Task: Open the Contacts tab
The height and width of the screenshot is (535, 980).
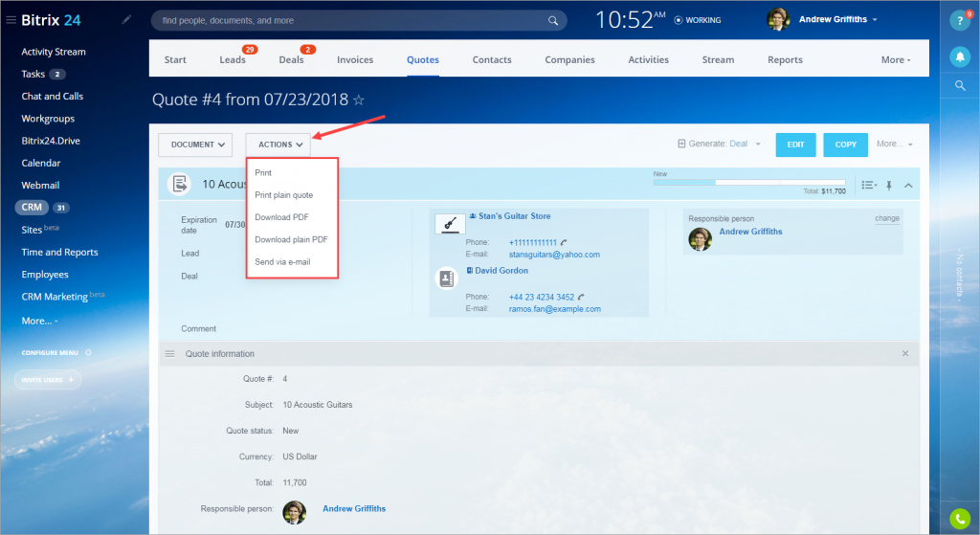Action: (492, 59)
